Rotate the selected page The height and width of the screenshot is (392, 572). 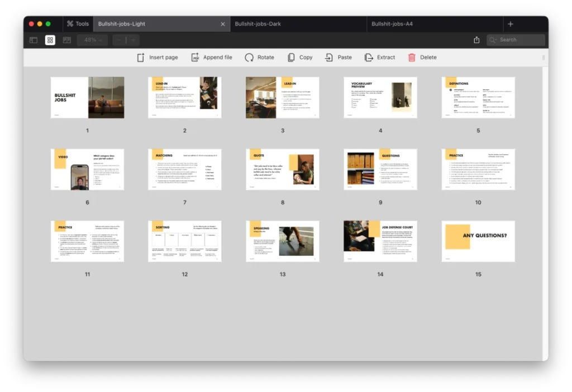coord(249,58)
